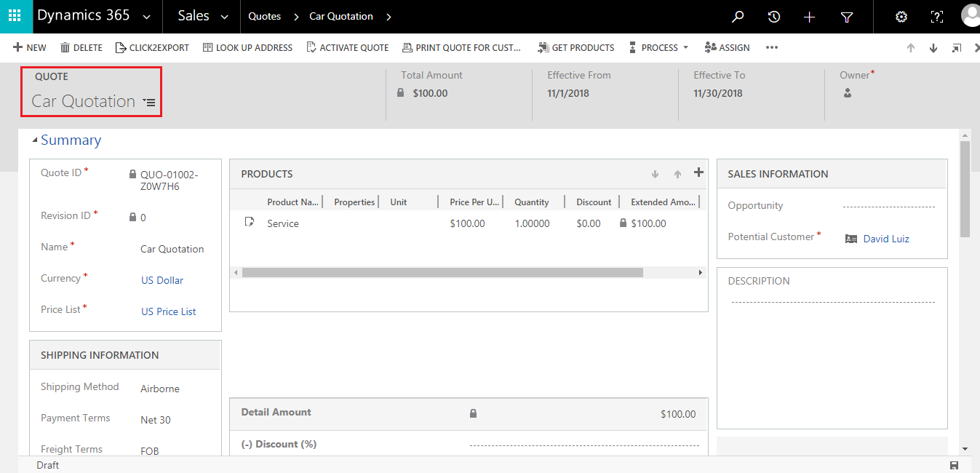Viewport: 980px width, 473px height.
Task: Open the US Price List link
Action: tap(168, 311)
